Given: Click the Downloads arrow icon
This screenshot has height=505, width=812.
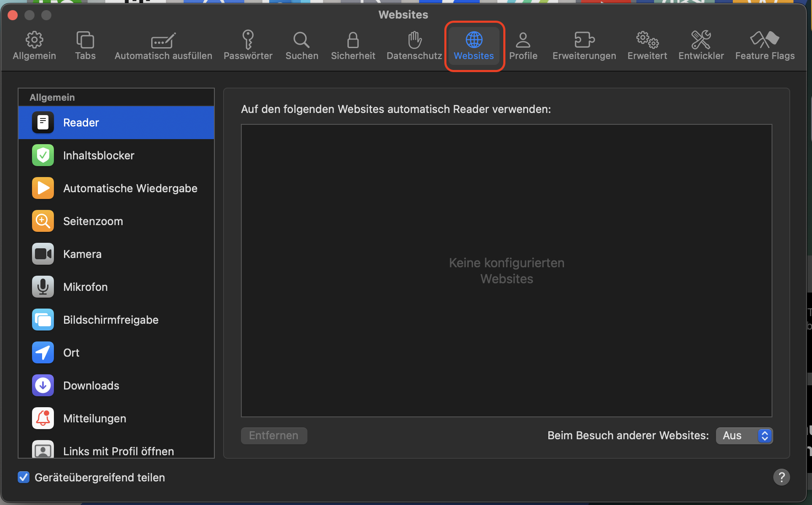Looking at the screenshot, I should pos(43,385).
